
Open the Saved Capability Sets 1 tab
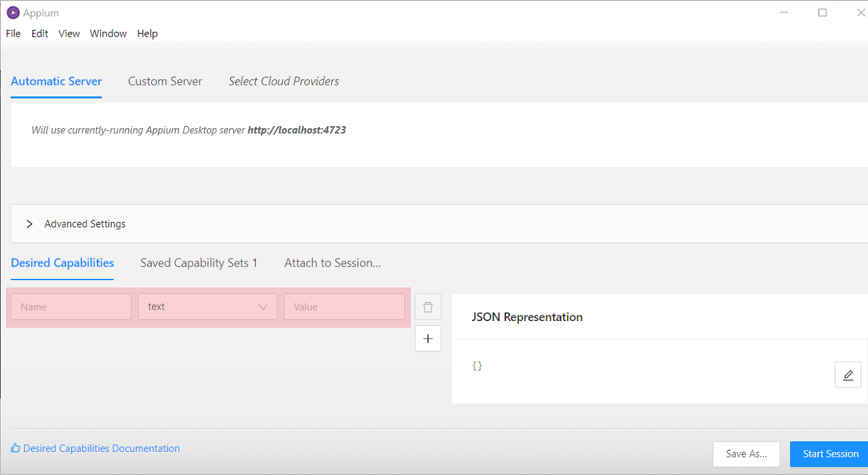pyautogui.click(x=199, y=263)
